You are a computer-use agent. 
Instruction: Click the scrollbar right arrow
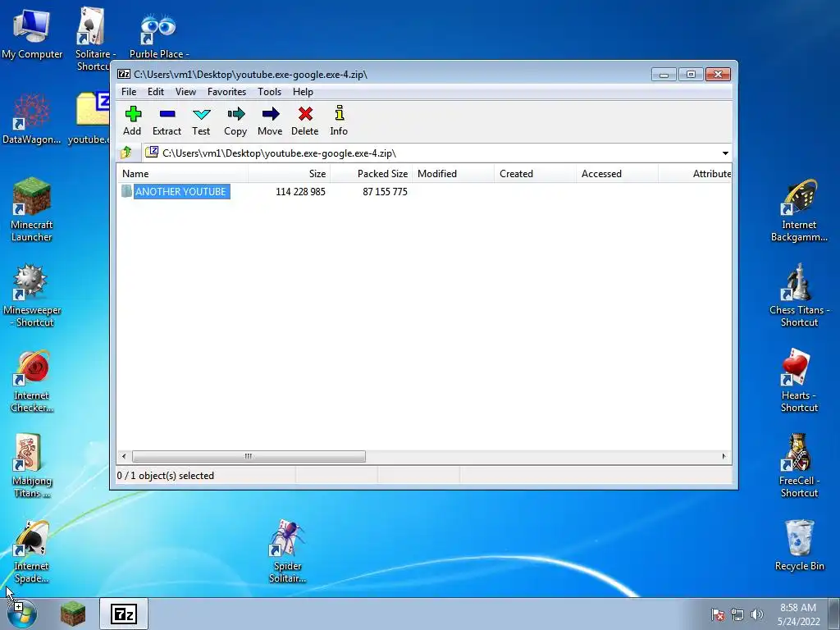click(x=724, y=456)
